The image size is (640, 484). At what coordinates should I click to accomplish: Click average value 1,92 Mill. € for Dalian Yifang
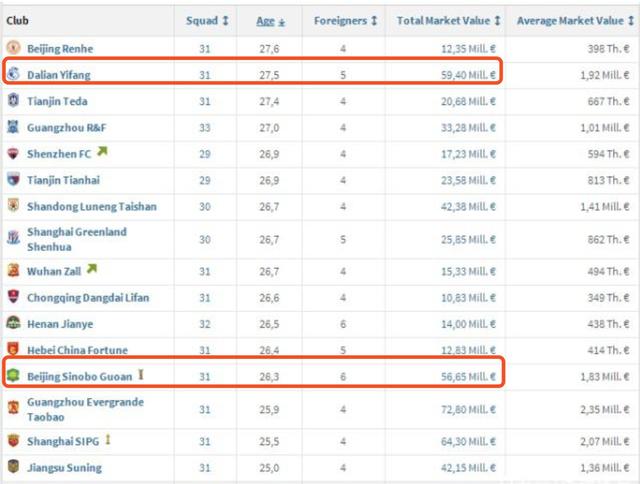click(x=605, y=75)
